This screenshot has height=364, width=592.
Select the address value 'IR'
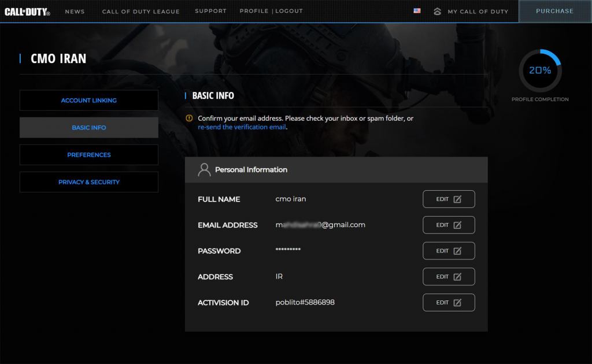(x=279, y=277)
